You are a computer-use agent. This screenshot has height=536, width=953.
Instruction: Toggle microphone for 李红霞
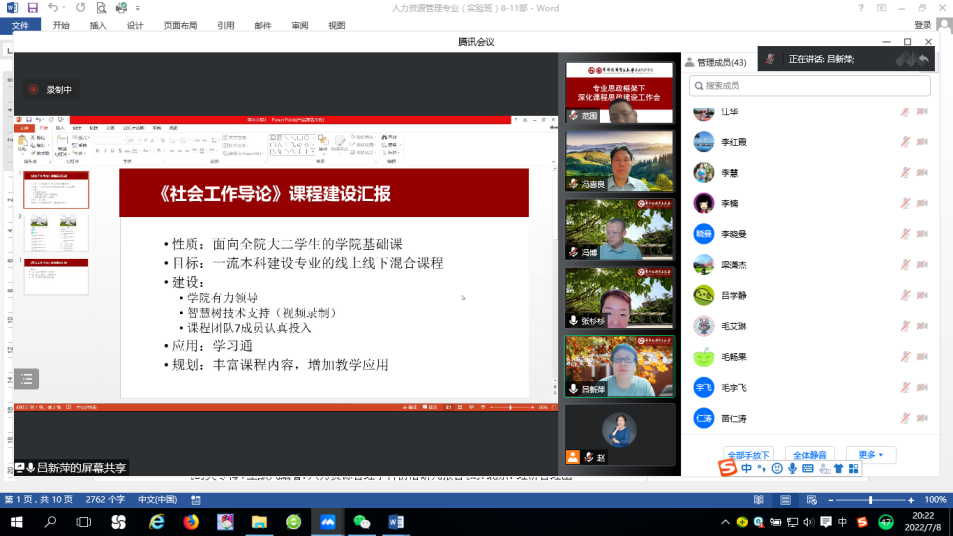tap(904, 142)
